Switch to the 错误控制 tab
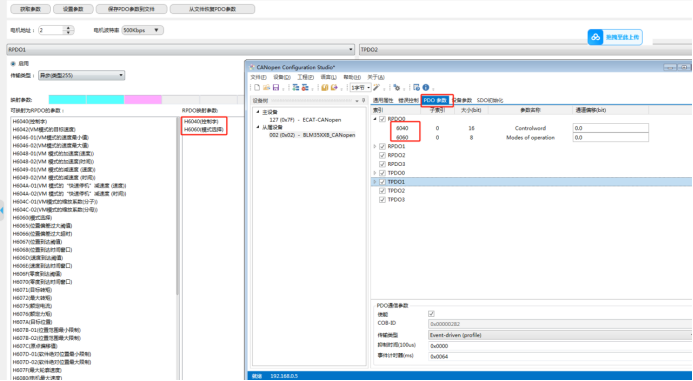 click(x=408, y=100)
